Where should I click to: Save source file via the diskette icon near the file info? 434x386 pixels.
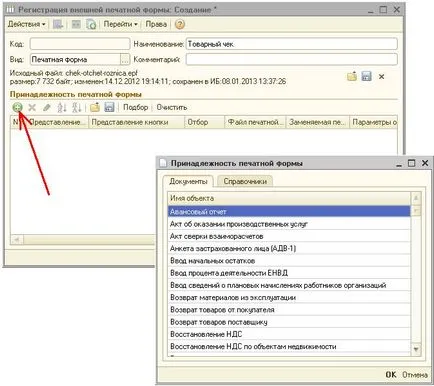[366, 76]
